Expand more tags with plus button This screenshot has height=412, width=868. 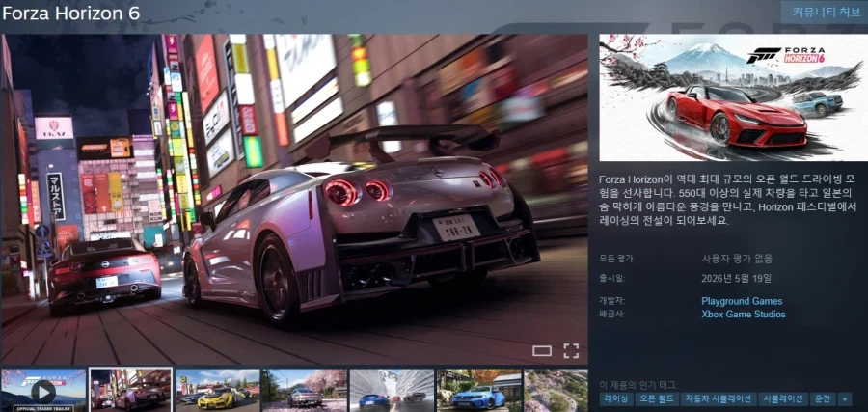[845, 398]
